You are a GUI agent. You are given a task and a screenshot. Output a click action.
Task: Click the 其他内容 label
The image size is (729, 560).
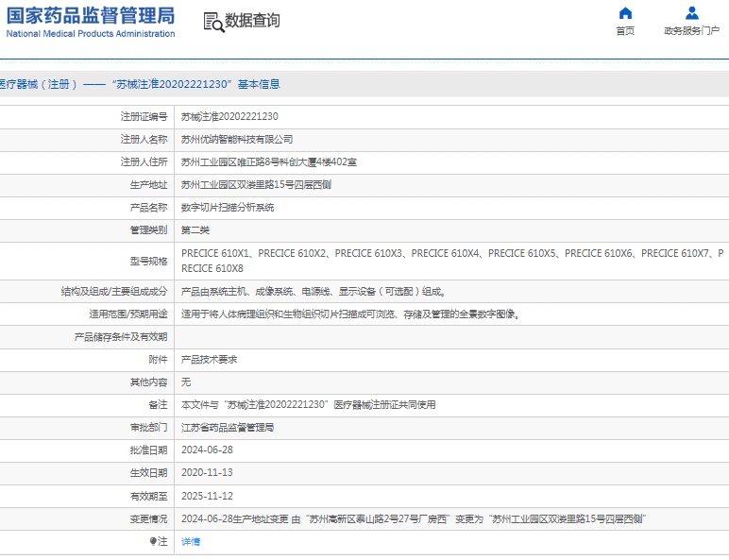pyautogui.click(x=149, y=382)
